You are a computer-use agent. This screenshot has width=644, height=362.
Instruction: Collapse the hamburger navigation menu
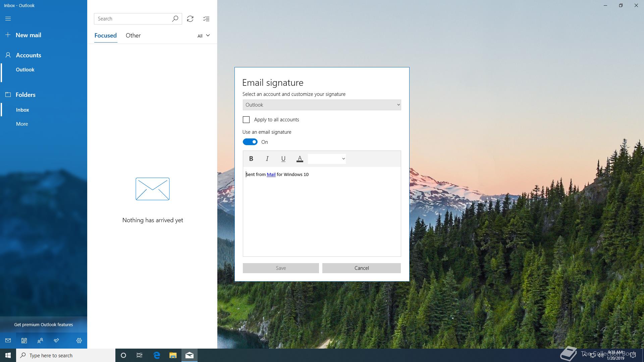point(8,19)
